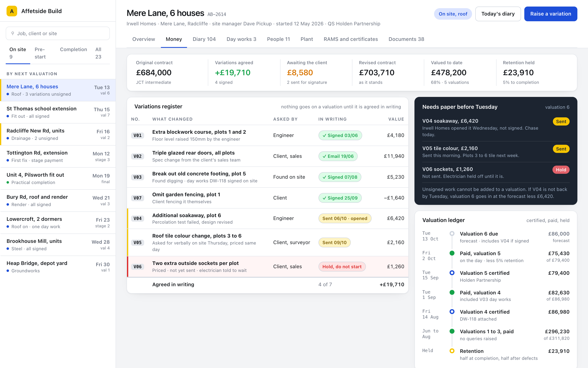Click the V04 variation number badge
588x368 pixels.
point(138,218)
